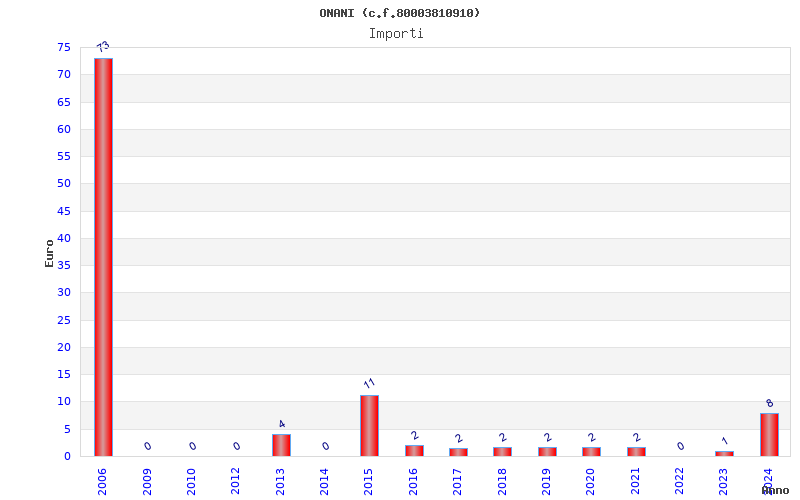This screenshot has width=800, height=500.
Task: Click the 2018 bar
Action: [502, 452]
